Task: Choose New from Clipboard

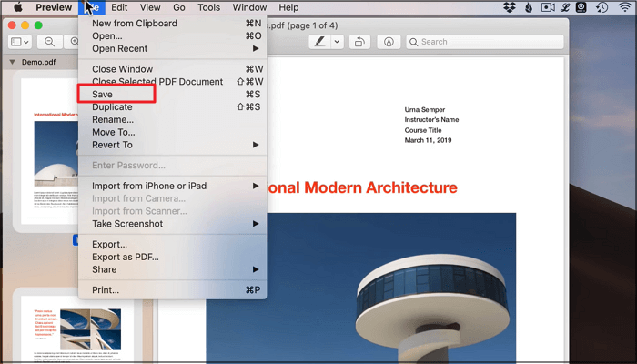Action: pos(172,23)
